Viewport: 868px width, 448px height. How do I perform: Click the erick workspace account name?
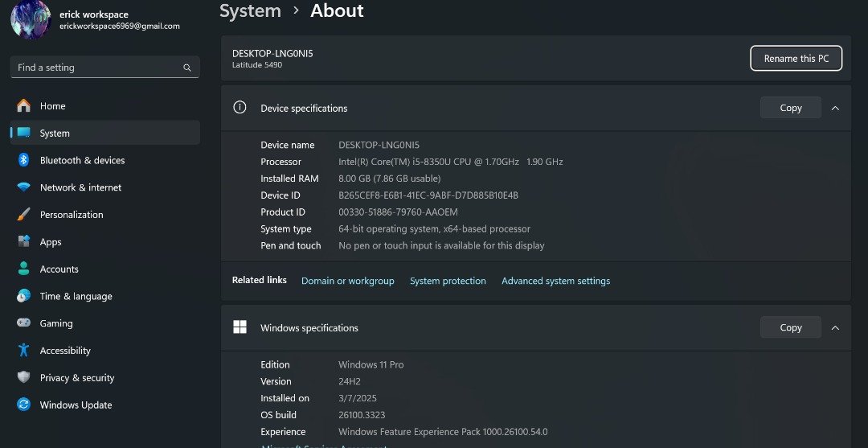pos(94,14)
